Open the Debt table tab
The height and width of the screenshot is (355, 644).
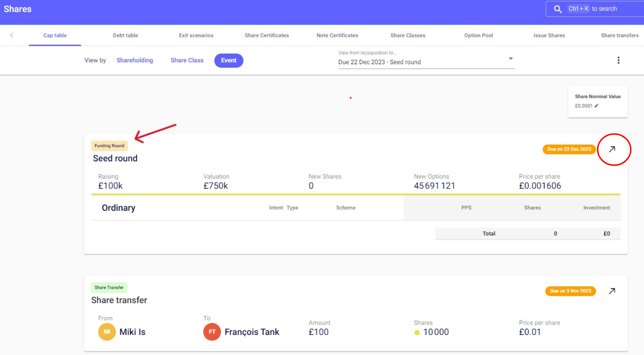[125, 35]
